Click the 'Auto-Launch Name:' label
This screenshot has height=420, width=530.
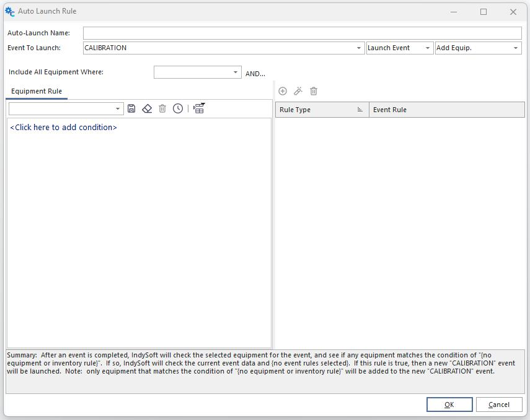tap(38, 33)
